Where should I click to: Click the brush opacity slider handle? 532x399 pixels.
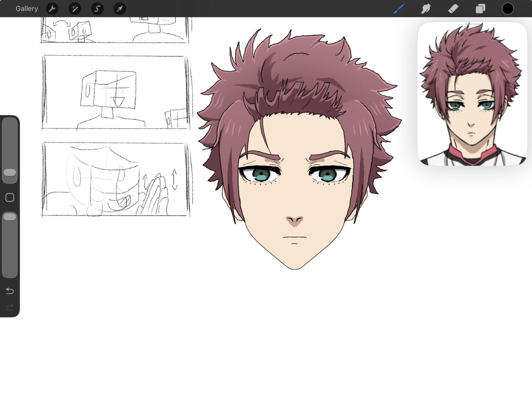(10, 217)
